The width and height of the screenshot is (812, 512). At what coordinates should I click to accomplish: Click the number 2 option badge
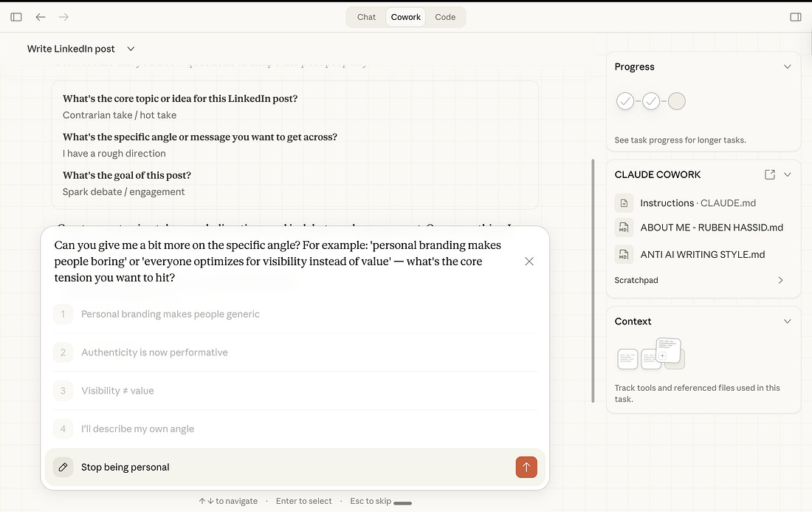(x=63, y=352)
